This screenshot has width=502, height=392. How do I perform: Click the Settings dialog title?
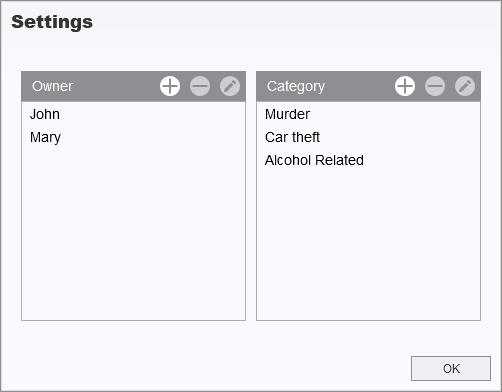point(52,23)
